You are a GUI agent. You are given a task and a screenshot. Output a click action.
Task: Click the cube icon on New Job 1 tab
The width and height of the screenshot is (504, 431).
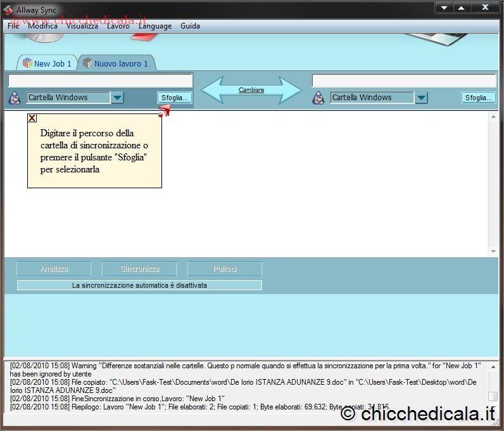27,63
